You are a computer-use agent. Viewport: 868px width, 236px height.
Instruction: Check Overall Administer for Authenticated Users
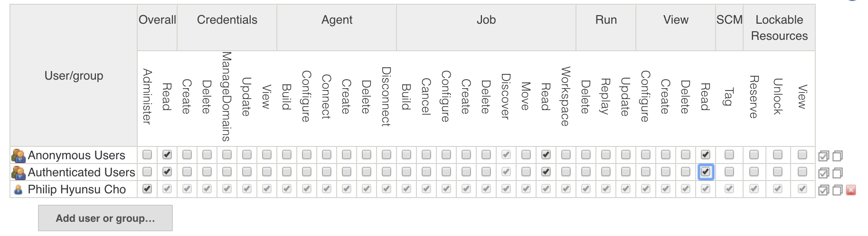click(147, 172)
